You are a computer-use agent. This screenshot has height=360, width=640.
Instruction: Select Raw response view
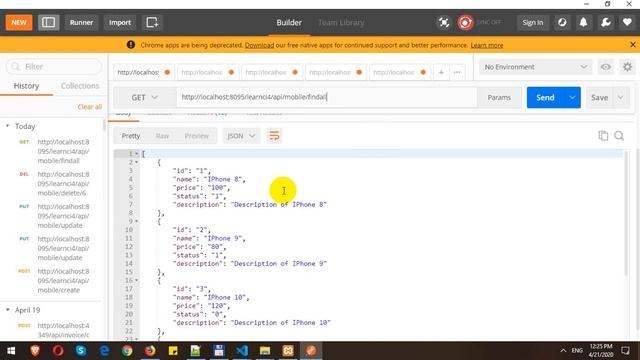(162, 136)
